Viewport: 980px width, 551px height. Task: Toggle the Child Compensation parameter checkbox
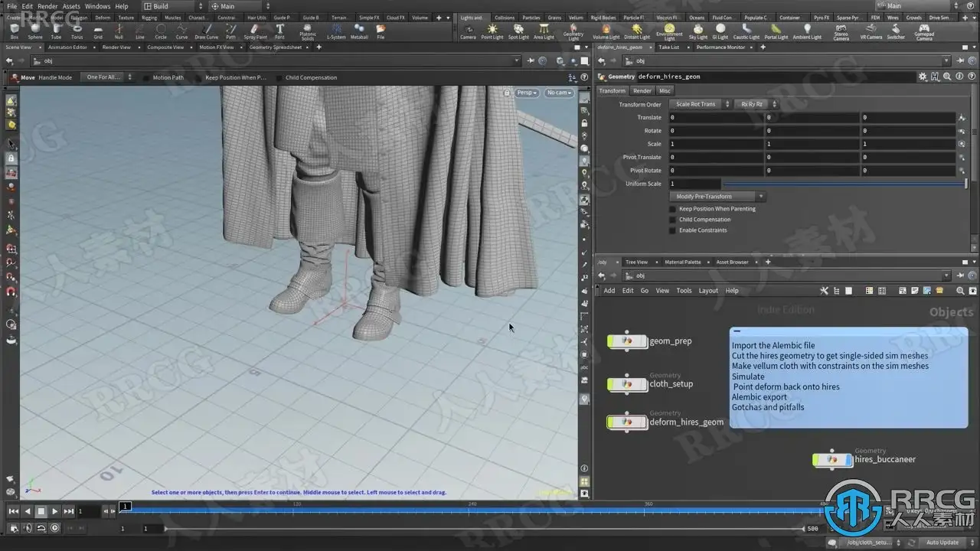(673, 220)
